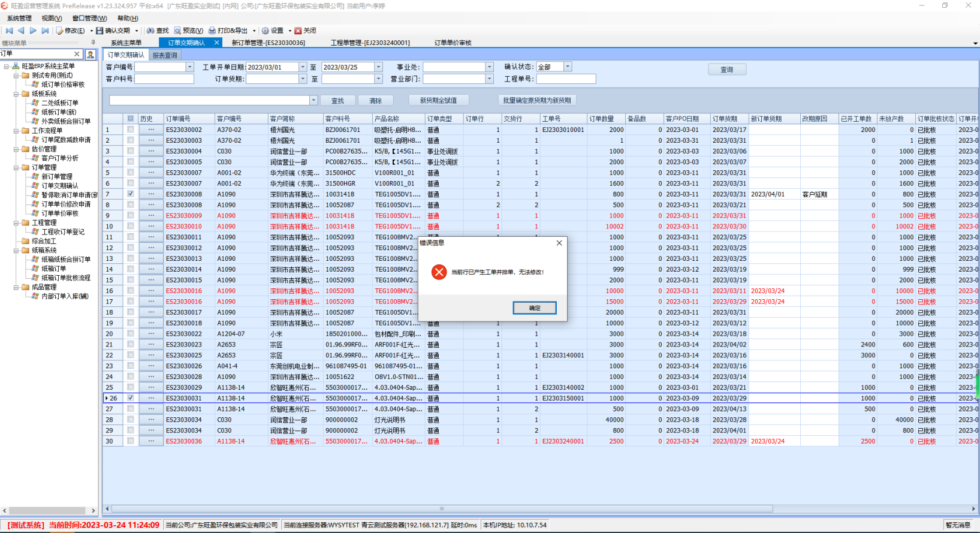Click the 查询 query button

727,70
